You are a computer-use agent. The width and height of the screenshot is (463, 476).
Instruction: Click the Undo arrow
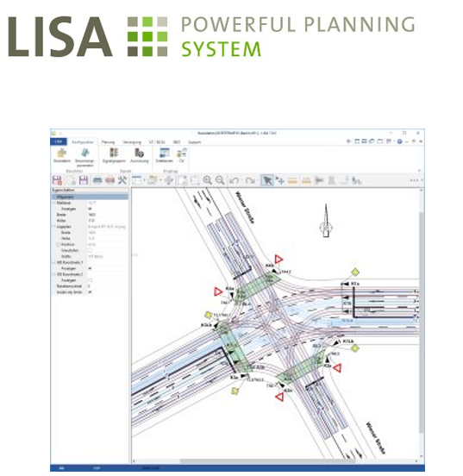tap(234, 180)
